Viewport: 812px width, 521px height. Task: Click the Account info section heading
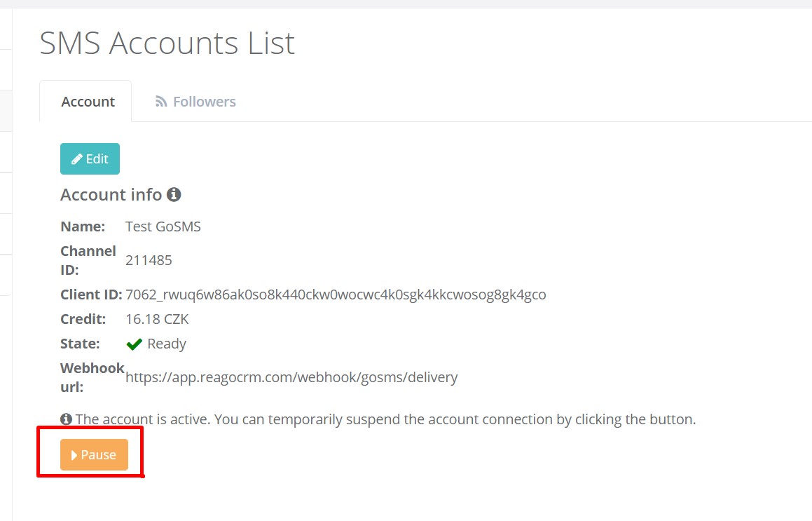[x=111, y=194]
